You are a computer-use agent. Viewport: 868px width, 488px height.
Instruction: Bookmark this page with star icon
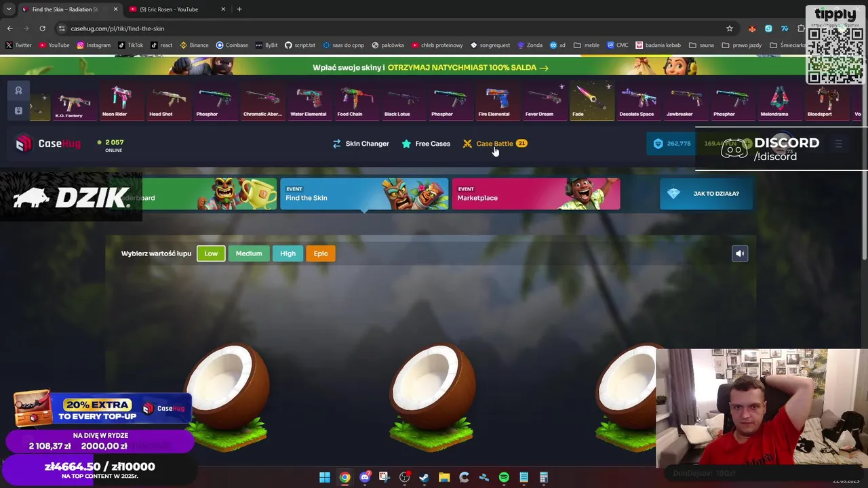click(730, 28)
